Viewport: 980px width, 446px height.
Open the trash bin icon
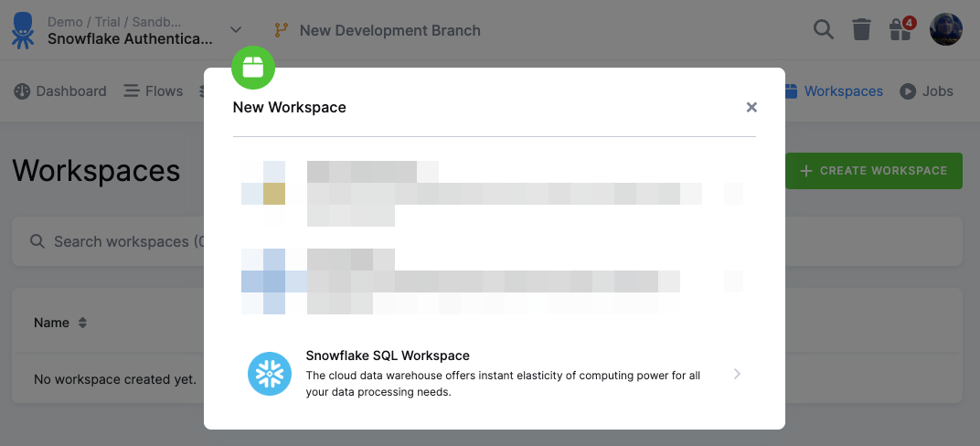861,29
